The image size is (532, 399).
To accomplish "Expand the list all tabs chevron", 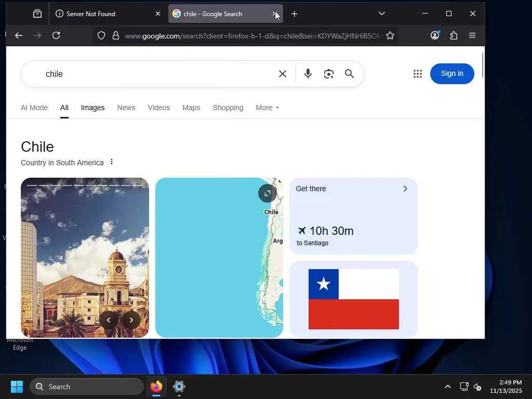I will point(382,14).
